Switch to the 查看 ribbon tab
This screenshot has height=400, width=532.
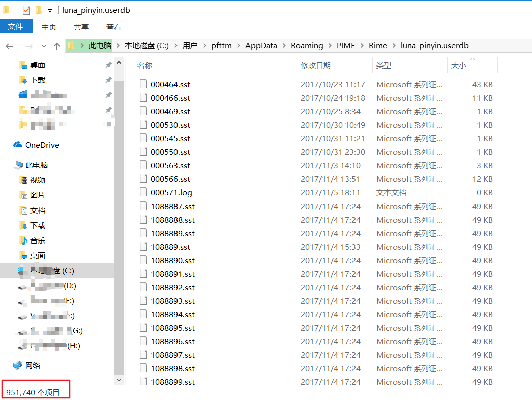pyautogui.click(x=113, y=27)
